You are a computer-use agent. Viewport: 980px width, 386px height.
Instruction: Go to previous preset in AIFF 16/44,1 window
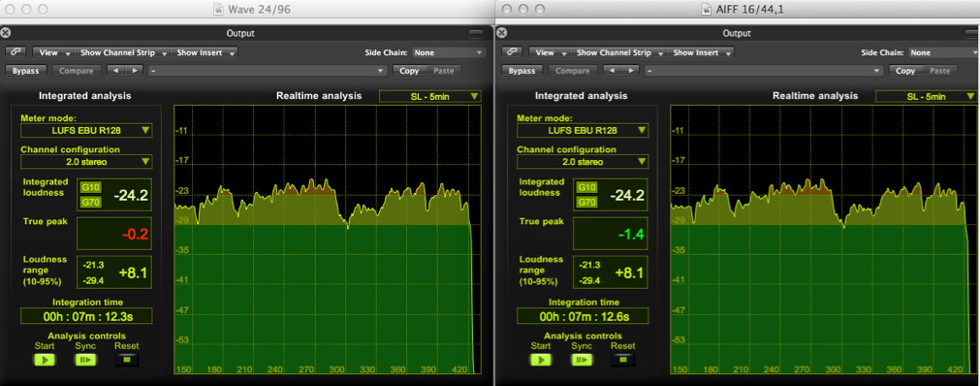[612, 71]
